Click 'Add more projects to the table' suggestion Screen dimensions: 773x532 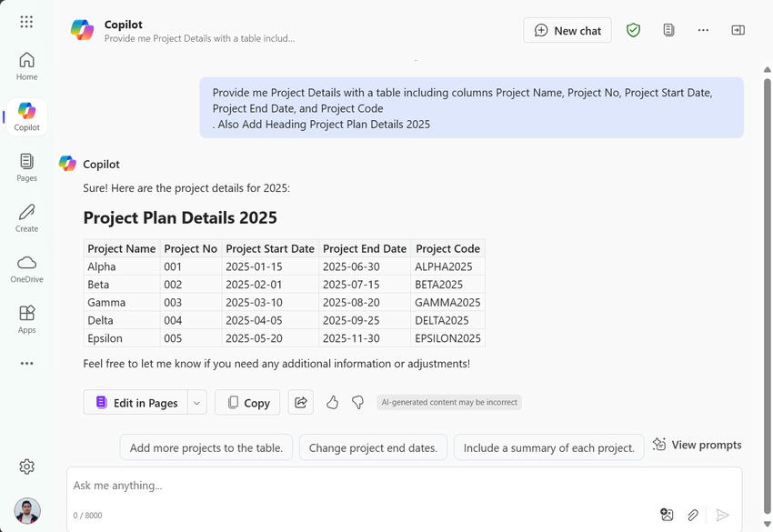tap(206, 447)
